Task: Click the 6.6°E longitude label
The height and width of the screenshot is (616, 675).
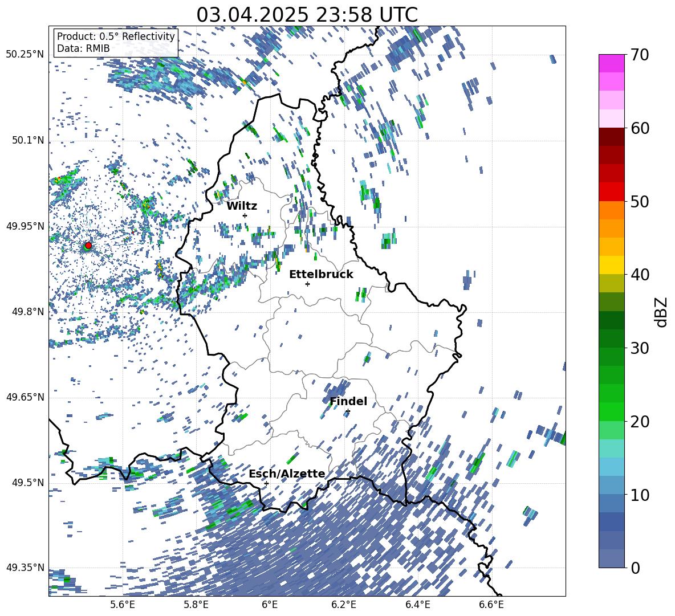Action: click(x=491, y=605)
